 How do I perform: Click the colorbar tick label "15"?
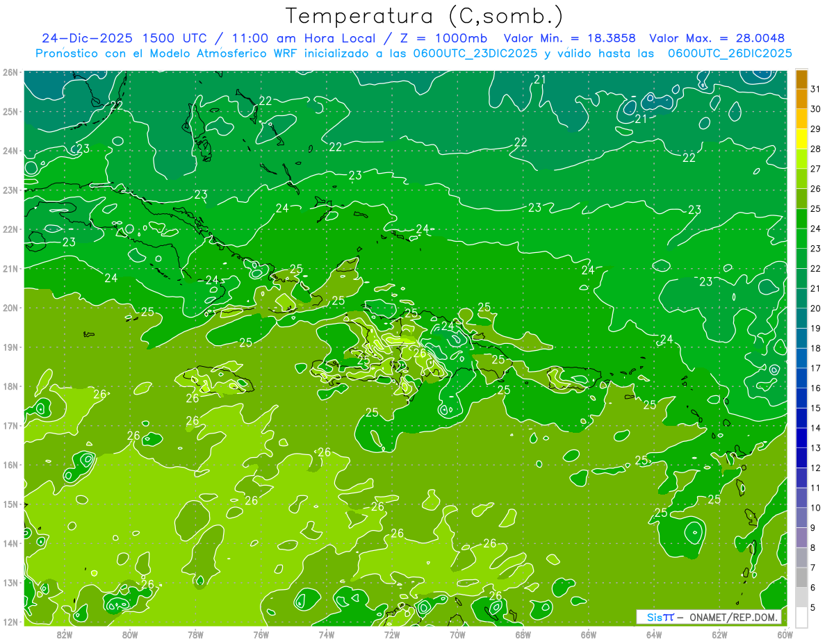pyautogui.click(x=815, y=408)
